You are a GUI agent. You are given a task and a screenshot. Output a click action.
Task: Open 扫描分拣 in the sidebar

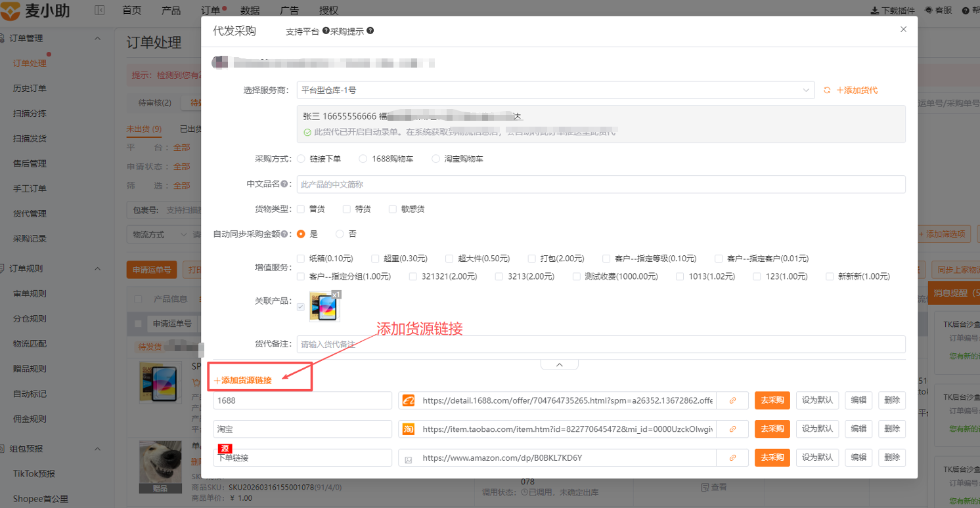pos(30,114)
